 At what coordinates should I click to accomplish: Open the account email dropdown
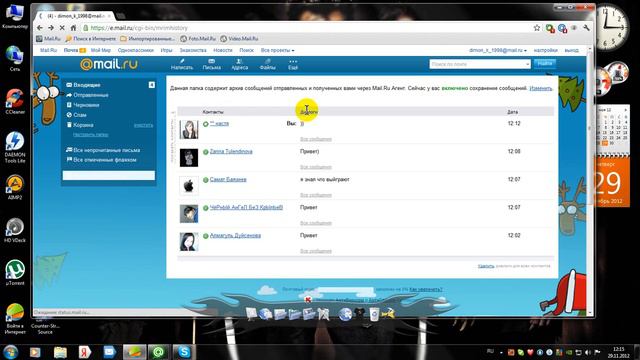(498, 50)
